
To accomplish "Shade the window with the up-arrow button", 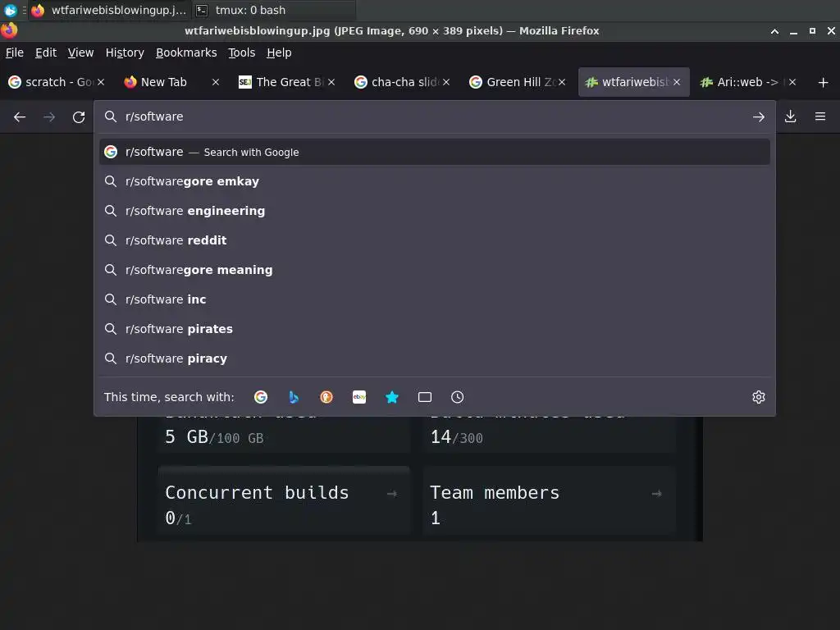I will click(x=774, y=31).
